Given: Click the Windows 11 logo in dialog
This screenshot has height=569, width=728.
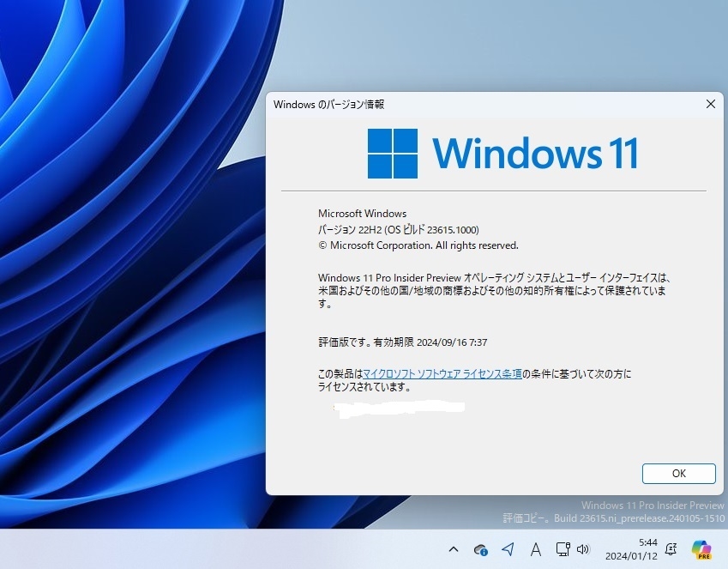Looking at the screenshot, I should [x=502, y=154].
